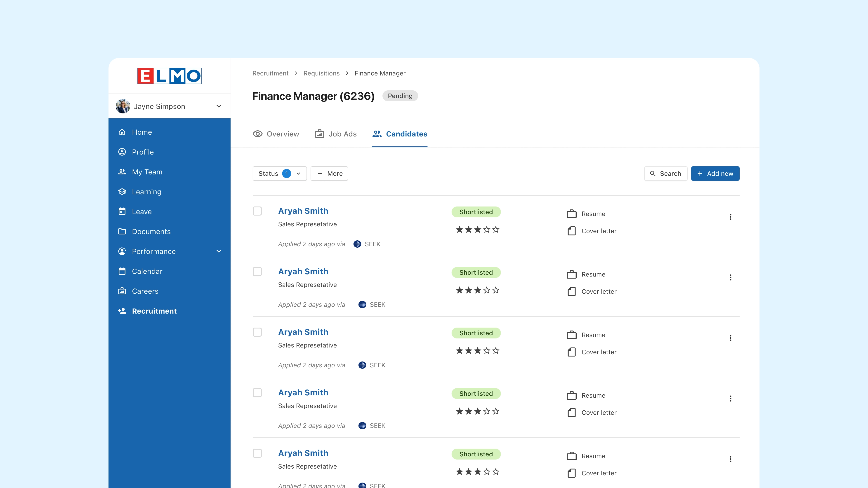Viewport: 868px width, 488px height.
Task: Click the first candidate's Shortlisted badge
Action: click(476, 212)
